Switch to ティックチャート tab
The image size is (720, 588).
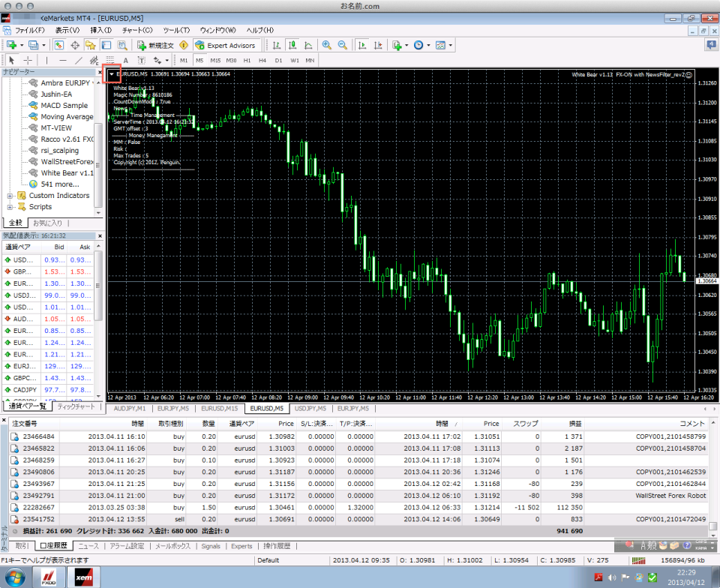[76, 406]
